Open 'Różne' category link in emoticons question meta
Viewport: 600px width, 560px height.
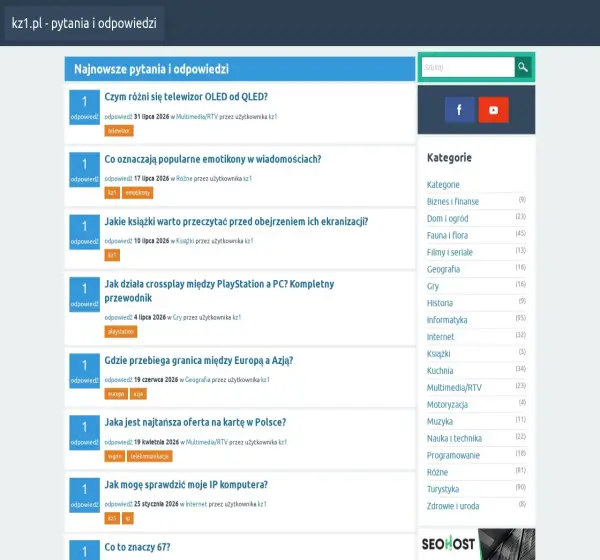pyautogui.click(x=184, y=179)
